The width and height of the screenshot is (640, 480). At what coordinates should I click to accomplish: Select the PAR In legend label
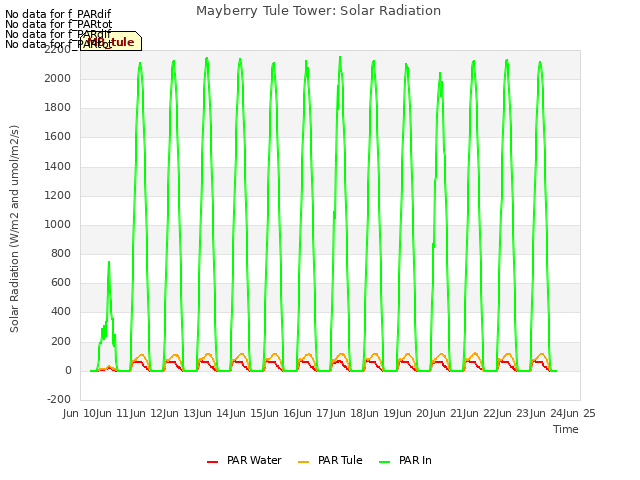pyautogui.click(x=415, y=460)
